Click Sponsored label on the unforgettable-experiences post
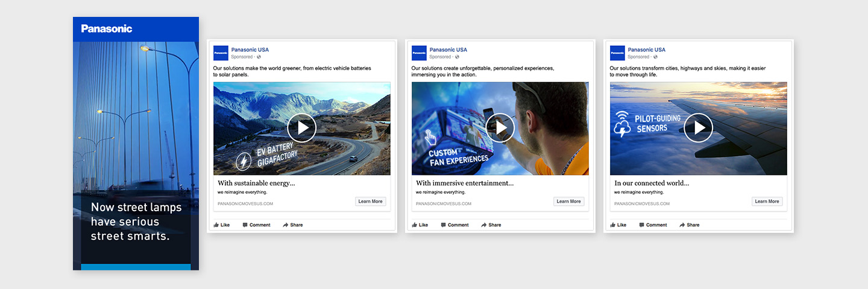The width and height of the screenshot is (868, 289). coord(440,57)
